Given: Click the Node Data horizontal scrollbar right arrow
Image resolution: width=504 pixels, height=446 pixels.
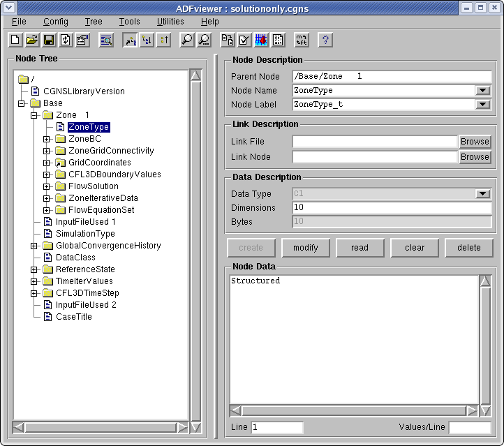Looking at the screenshot, I should (x=472, y=410).
